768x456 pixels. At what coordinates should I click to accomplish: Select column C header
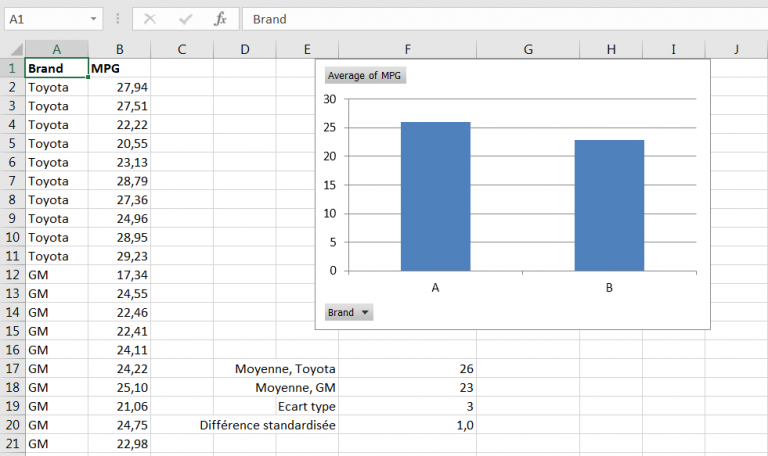tap(182, 49)
